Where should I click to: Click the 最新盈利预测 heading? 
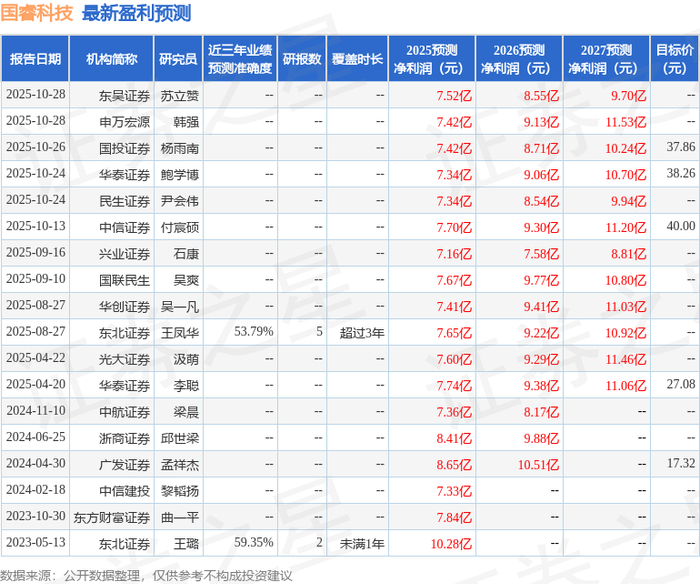tap(137, 13)
